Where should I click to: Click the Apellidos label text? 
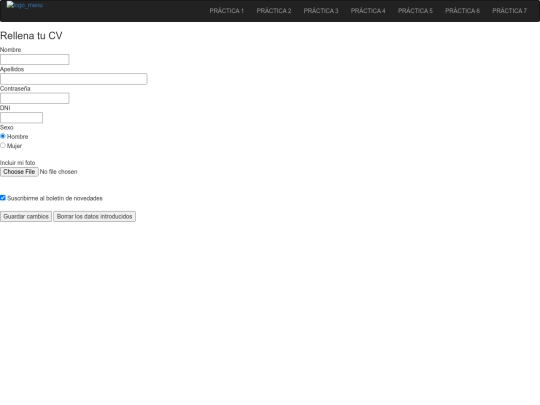coord(12,69)
